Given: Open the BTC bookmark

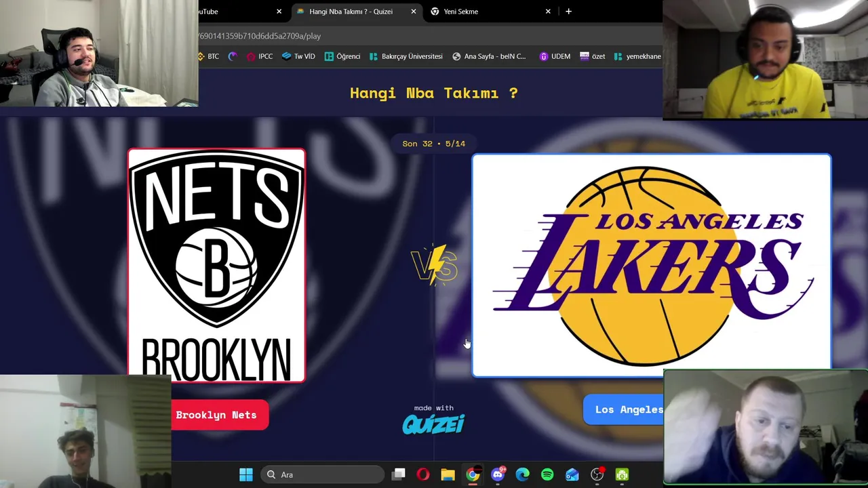Looking at the screenshot, I should coord(208,56).
